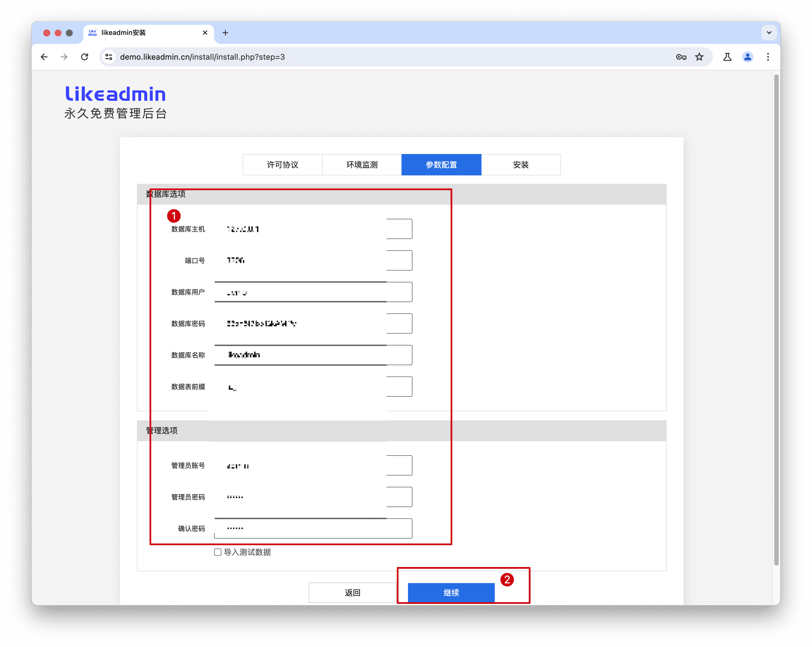Focus the 端口号 input field

313,260
